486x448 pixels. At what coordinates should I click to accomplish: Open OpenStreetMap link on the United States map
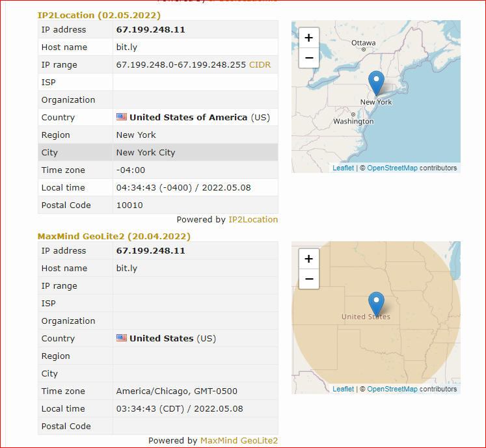(x=392, y=389)
